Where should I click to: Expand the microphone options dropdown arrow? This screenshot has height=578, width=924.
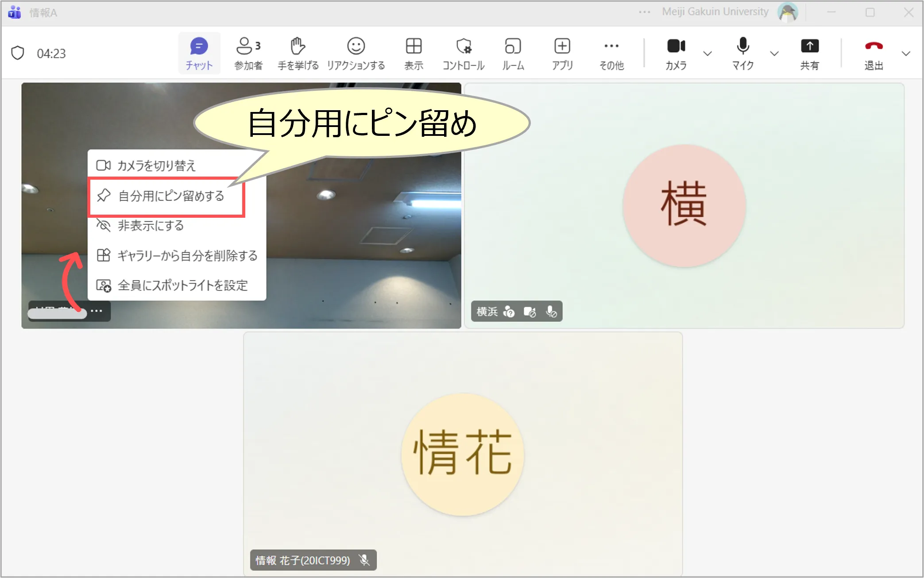click(x=774, y=54)
